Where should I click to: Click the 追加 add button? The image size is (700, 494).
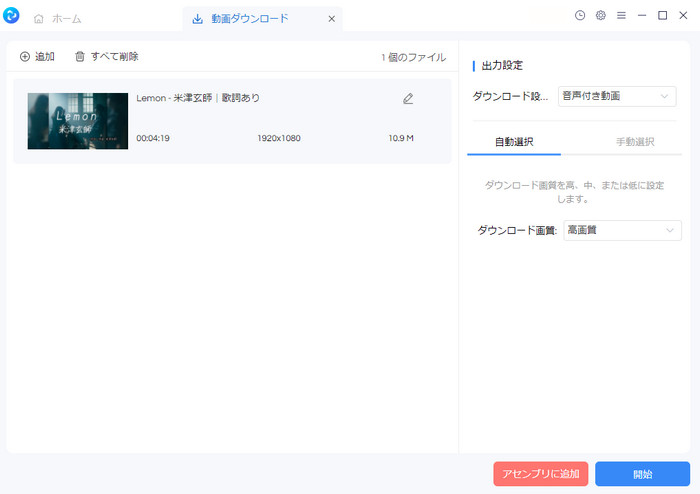(x=37, y=57)
